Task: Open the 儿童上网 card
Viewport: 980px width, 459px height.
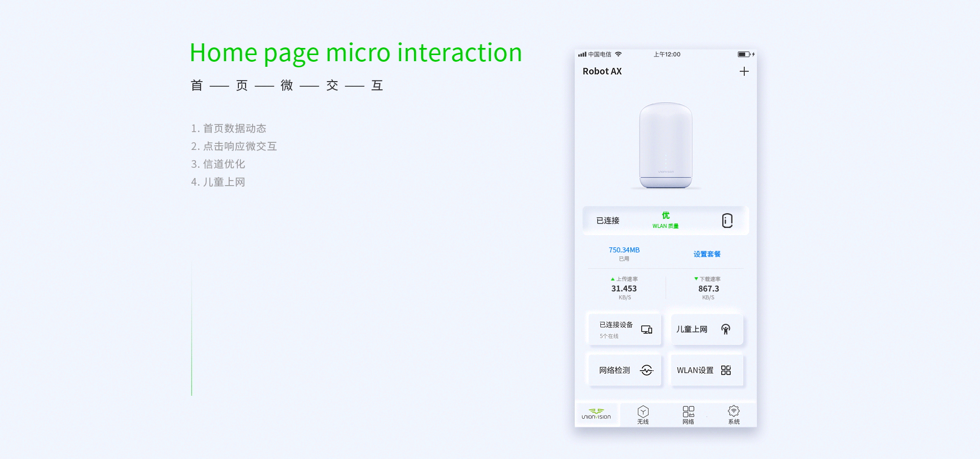Action: click(x=706, y=329)
